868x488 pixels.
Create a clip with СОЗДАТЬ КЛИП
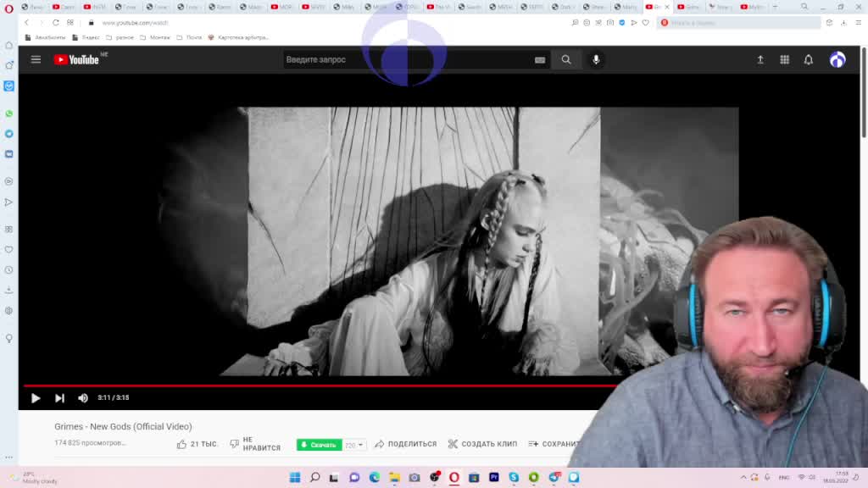click(482, 444)
